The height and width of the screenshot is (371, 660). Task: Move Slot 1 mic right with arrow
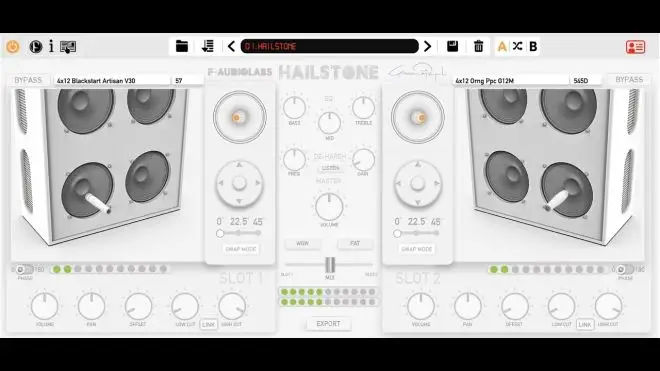click(x=258, y=183)
